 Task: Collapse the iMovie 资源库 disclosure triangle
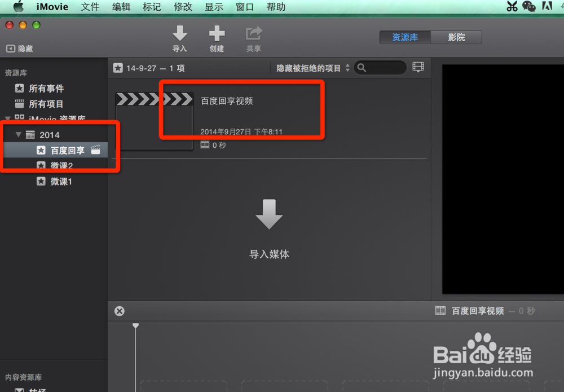click(x=7, y=118)
